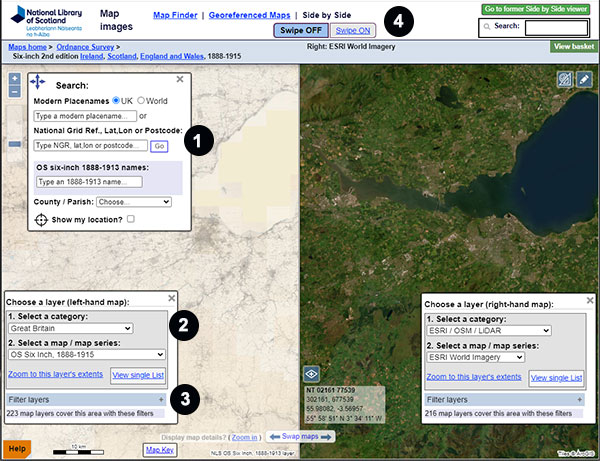Click the blue move-arrows icon in Search panel
The width and height of the screenshot is (600, 461).
click(x=38, y=81)
